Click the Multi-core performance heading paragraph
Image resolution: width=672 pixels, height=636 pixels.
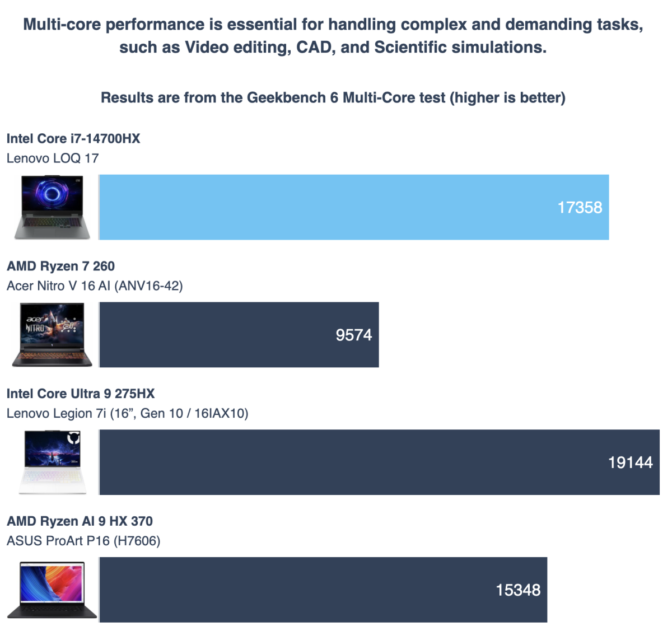333,36
